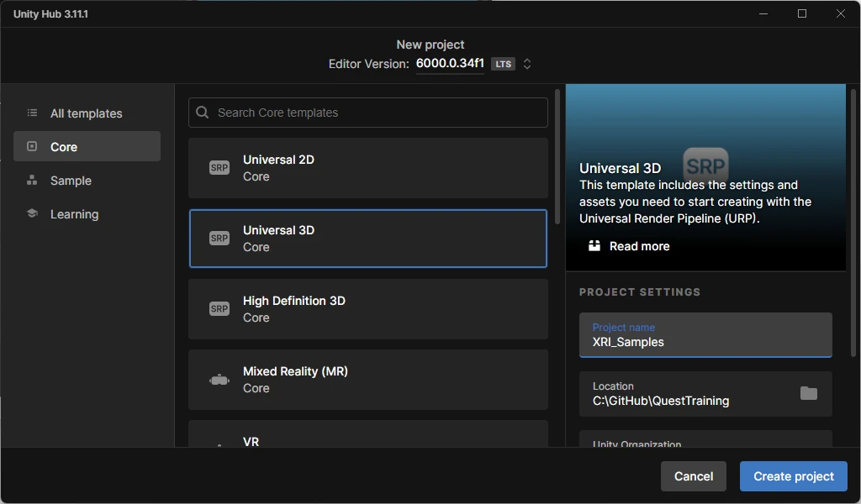Screen dimensions: 861x504
Task: Click the Sample templates icon
Action: point(34,180)
